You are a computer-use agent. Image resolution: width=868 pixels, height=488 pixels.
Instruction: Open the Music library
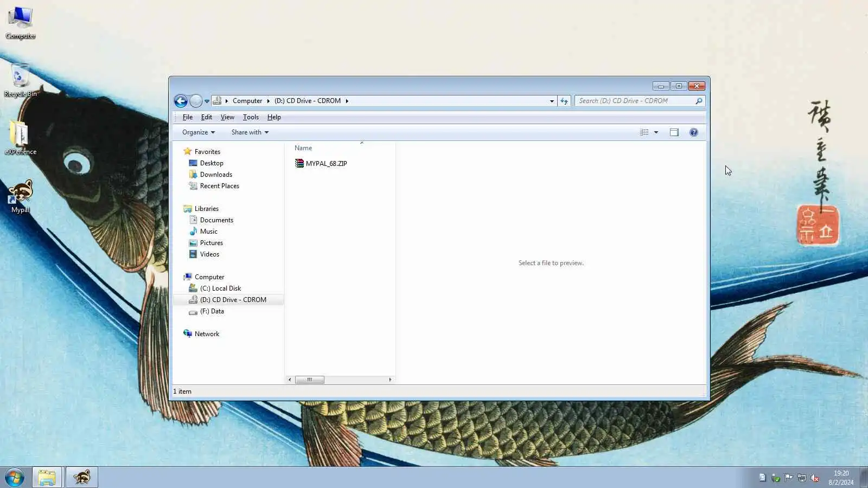pos(208,232)
